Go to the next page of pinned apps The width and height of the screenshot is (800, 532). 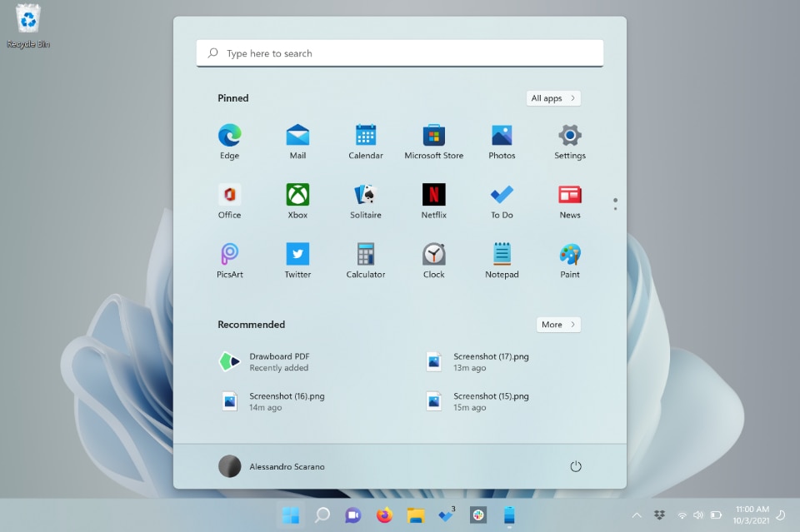pos(615,208)
